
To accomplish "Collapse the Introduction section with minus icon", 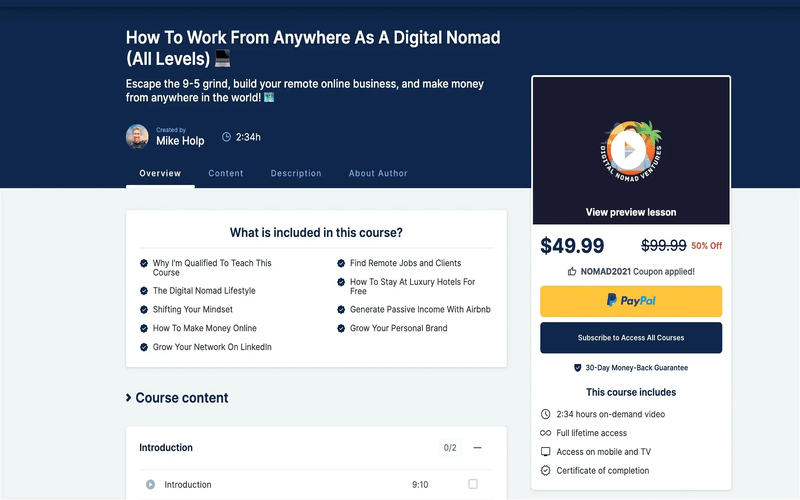I will point(478,448).
